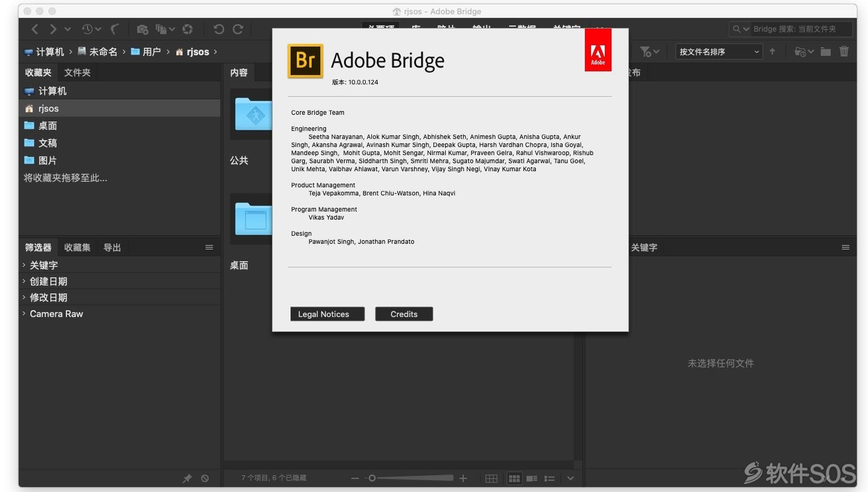Expand the Camera Raw filter

(24, 313)
